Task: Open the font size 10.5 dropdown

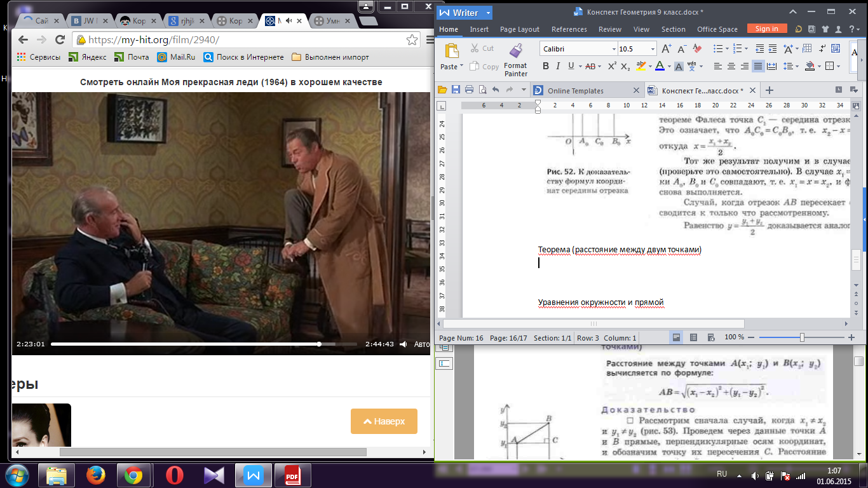Action: coord(653,49)
